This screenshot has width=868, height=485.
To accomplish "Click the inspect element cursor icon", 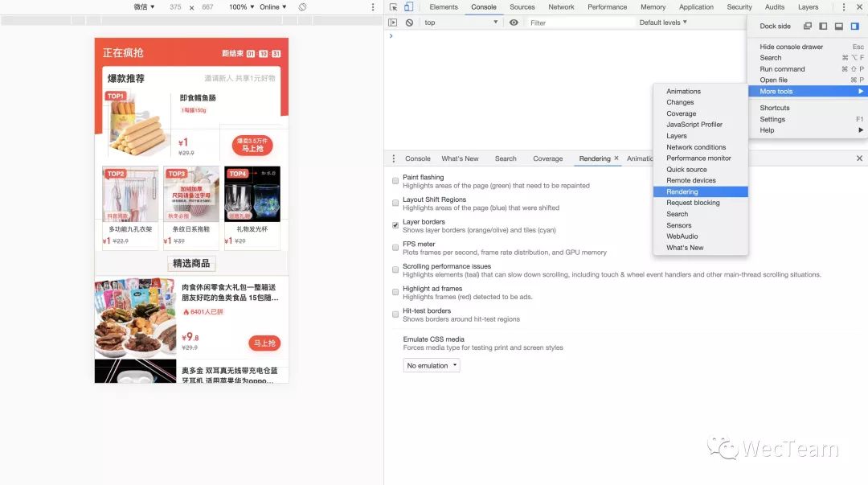I will click(x=393, y=7).
